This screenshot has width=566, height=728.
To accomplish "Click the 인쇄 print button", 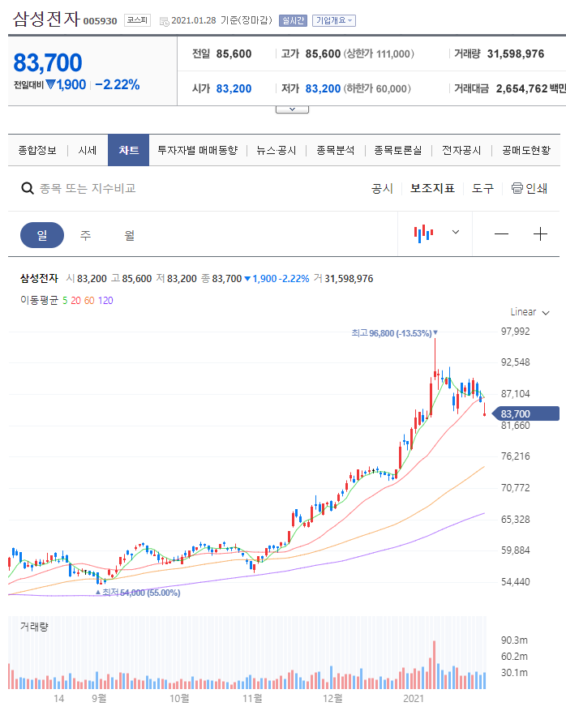I will pos(530,189).
